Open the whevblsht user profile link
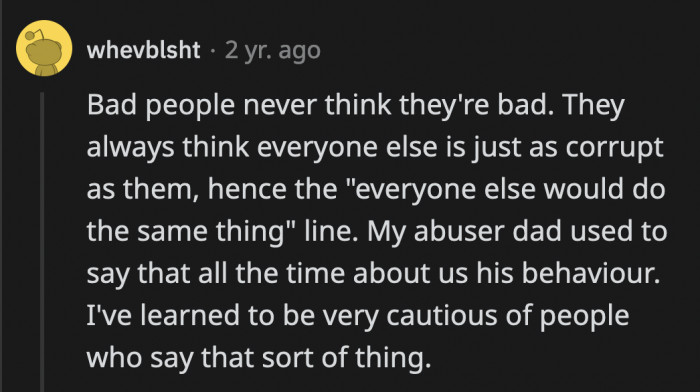The image size is (700, 392). pos(143,50)
